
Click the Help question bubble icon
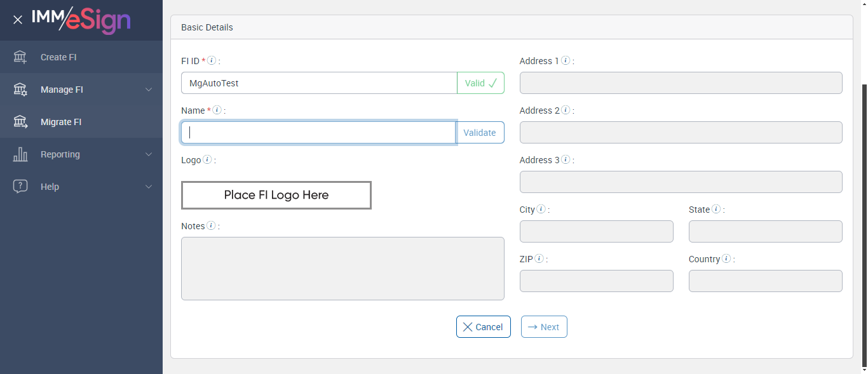pyautogui.click(x=20, y=187)
